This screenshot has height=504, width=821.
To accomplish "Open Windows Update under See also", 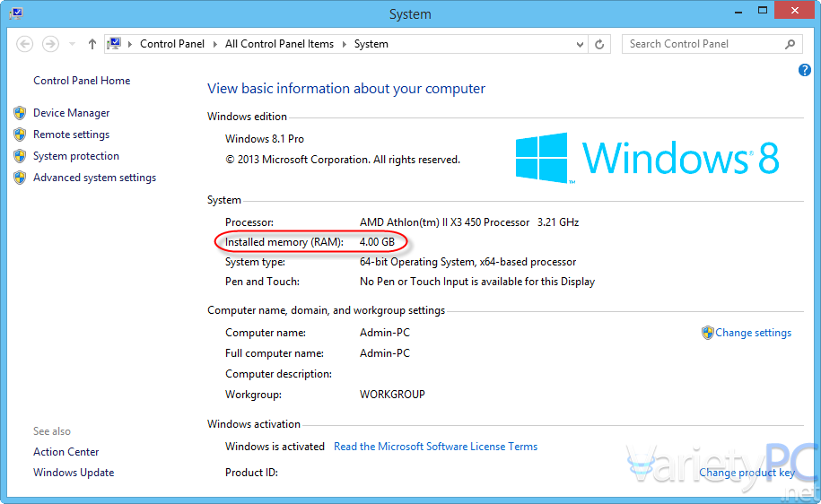I will [x=74, y=473].
